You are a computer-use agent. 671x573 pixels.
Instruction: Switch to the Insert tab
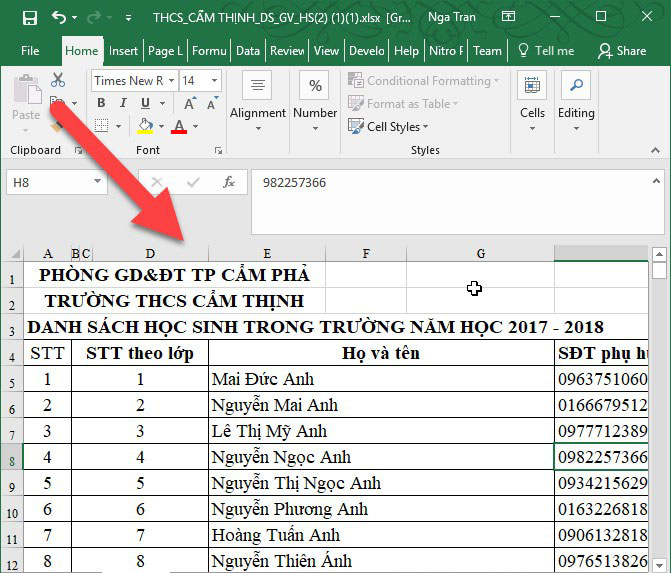coord(123,51)
